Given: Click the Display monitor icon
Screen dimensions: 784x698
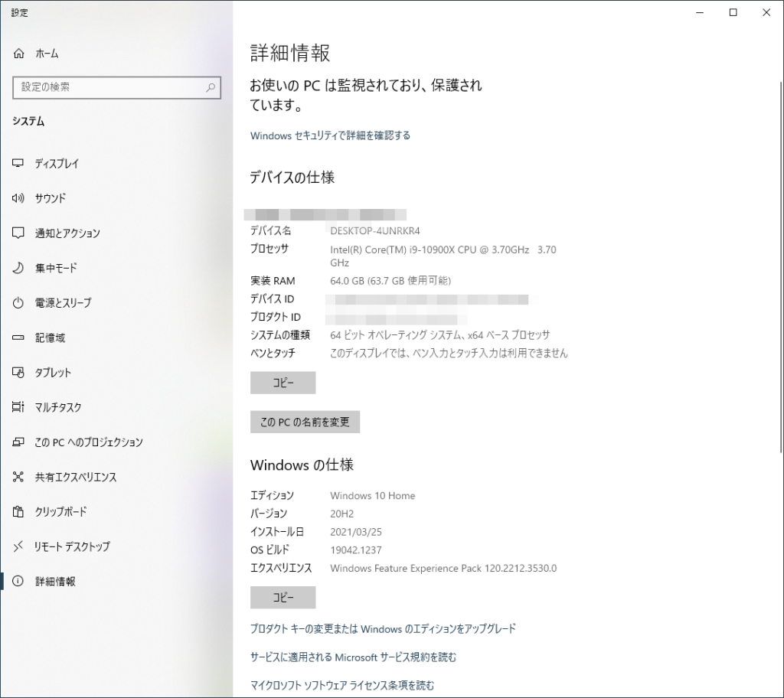Looking at the screenshot, I should 19,164.
